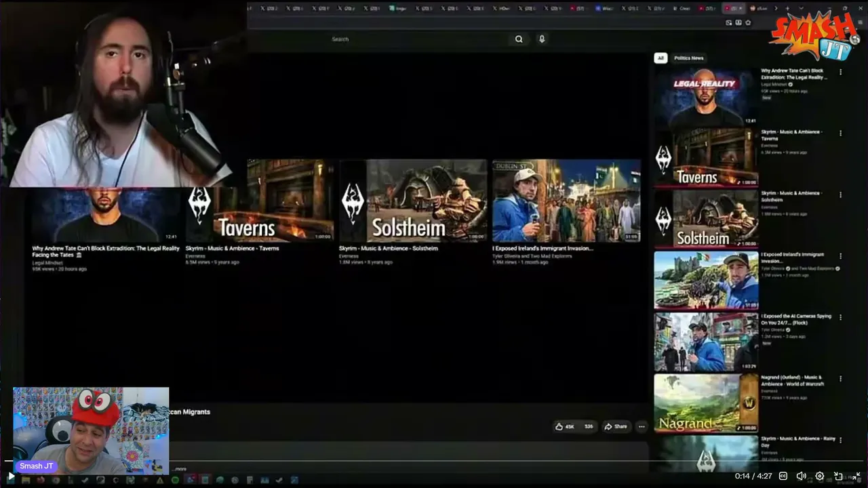Open sidebar Taverns thumbnail
868x488 pixels.
pyautogui.click(x=706, y=158)
